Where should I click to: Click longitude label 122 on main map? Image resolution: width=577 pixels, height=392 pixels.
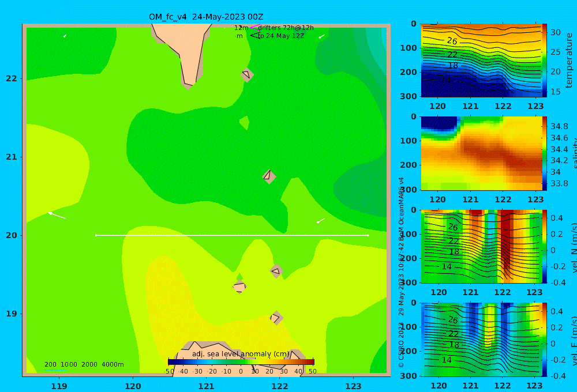click(x=280, y=386)
